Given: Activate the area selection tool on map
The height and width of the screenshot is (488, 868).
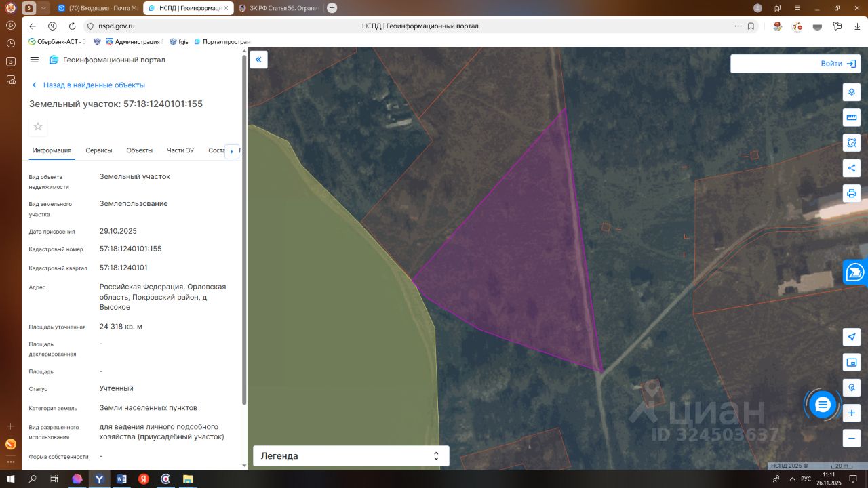Looking at the screenshot, I should point(852,143).
